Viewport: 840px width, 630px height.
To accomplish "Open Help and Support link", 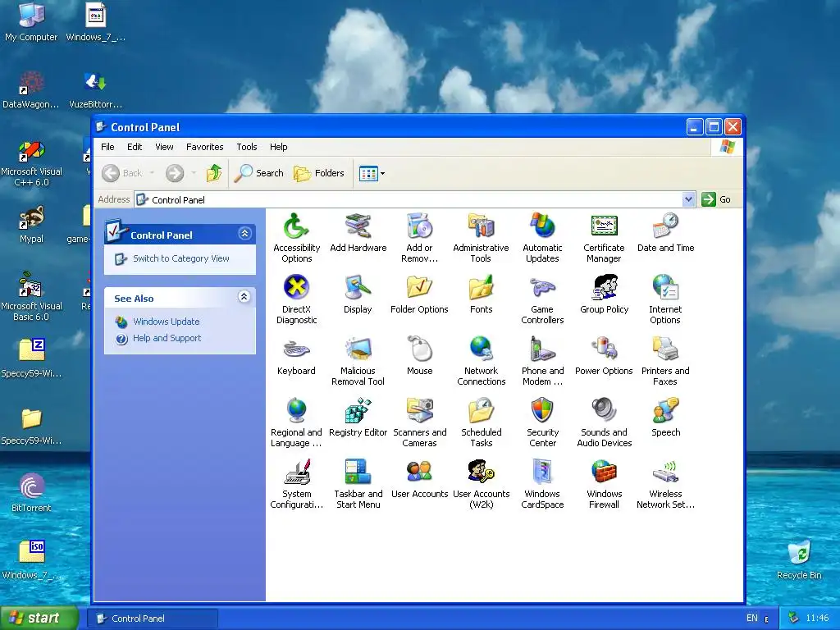I will point(167,338).
